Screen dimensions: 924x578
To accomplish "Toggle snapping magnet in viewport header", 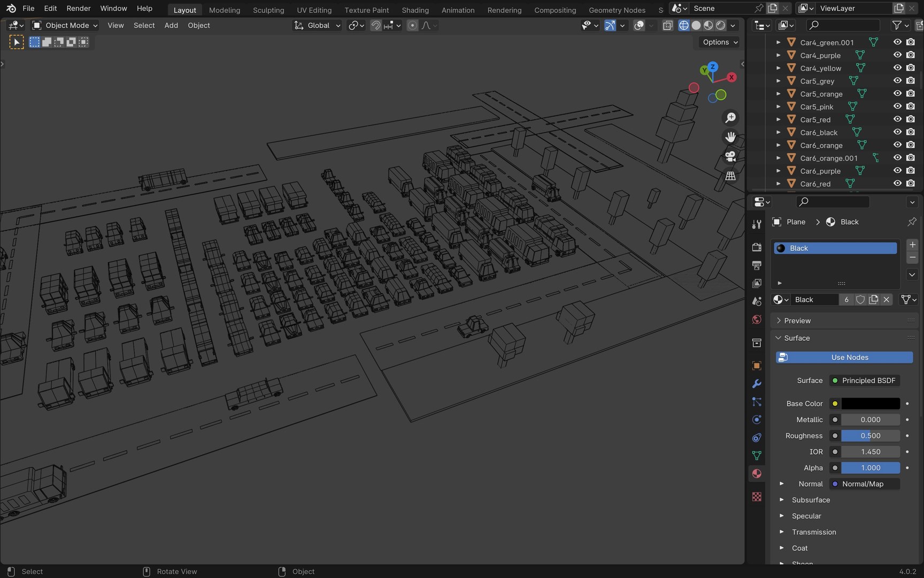I will pyautogui.click(x=376, y=25).
